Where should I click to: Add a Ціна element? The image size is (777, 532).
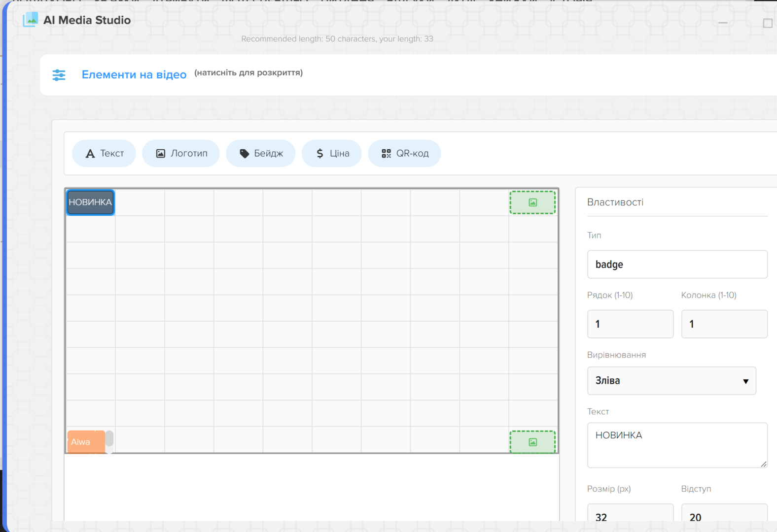pos(332,153)
